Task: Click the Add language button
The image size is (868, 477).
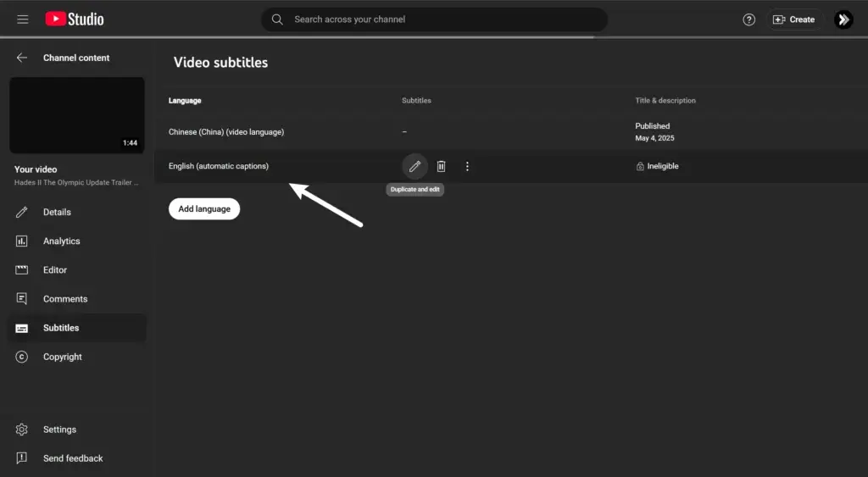Action: (204, 208)
